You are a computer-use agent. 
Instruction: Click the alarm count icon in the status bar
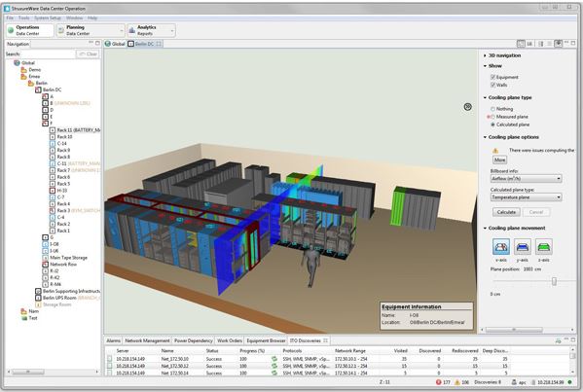[438, 382]
